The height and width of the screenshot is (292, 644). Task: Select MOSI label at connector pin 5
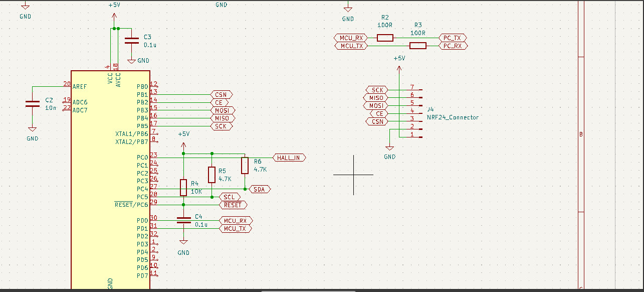pyautogui.click(x=375, y=106)
